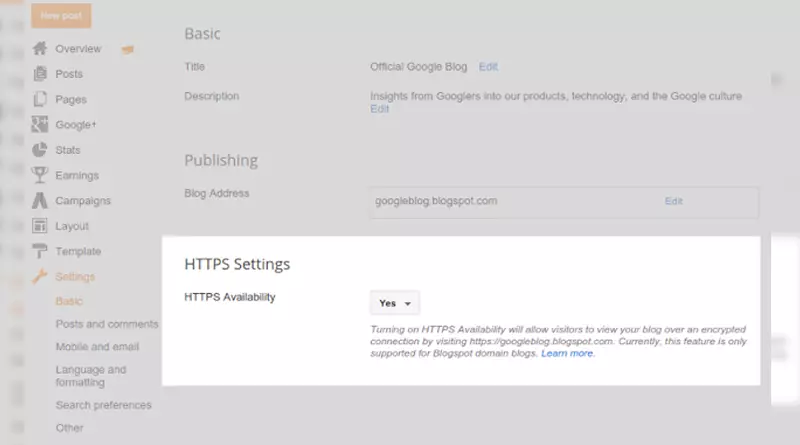Image resolution: width=800 pixels, height=445 pixels.
Task: Click the Title label
Action: (194, 67)
